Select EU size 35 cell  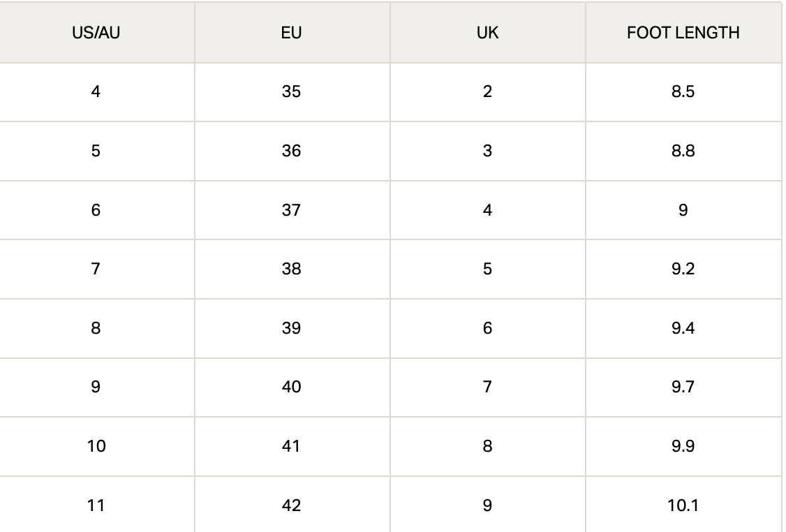point(292,92)
